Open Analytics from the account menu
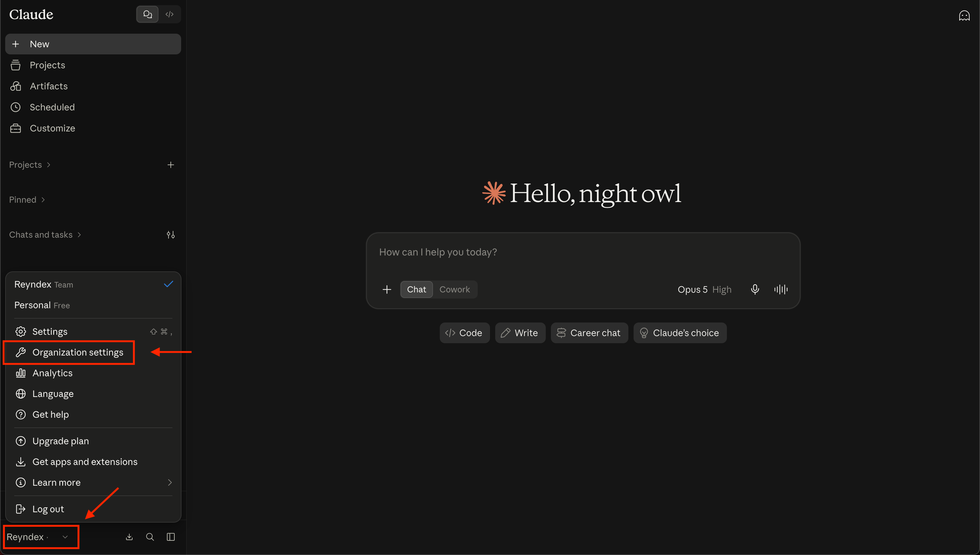The image size is (980, 555). [x=93, y=373]
